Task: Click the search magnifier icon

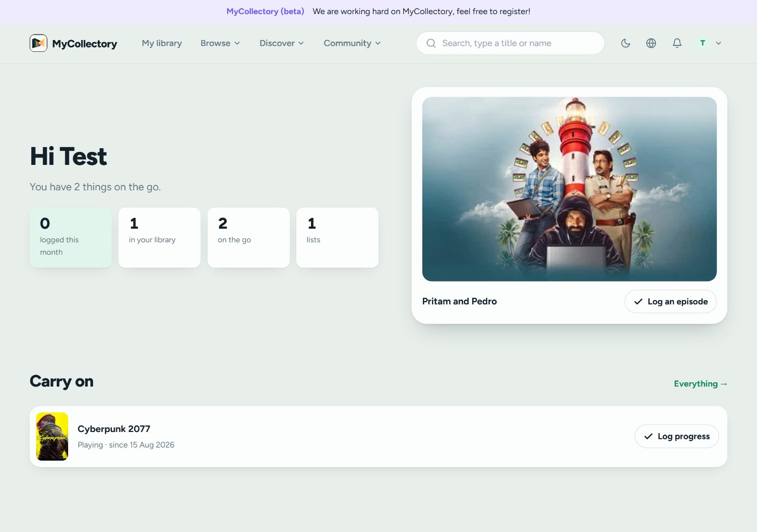Action: pos(431,43)
